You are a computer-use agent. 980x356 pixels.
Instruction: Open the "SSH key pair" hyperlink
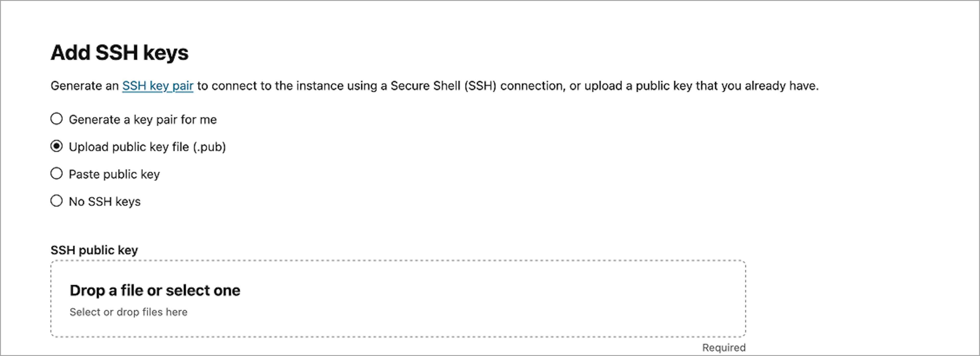click(157, 86)
